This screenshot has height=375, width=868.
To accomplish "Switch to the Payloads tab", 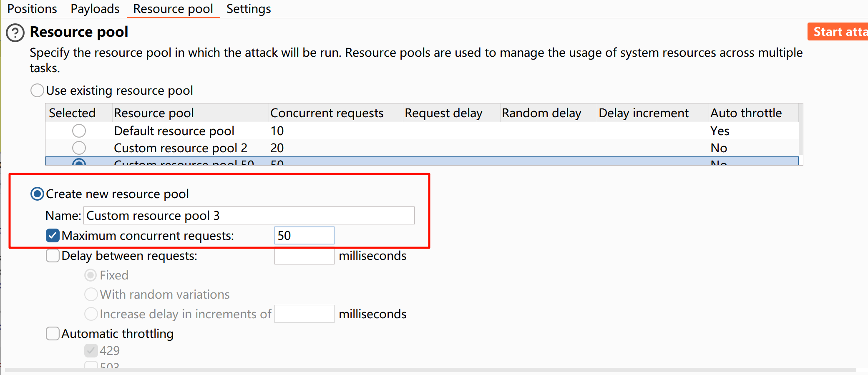I will point(95,9).
